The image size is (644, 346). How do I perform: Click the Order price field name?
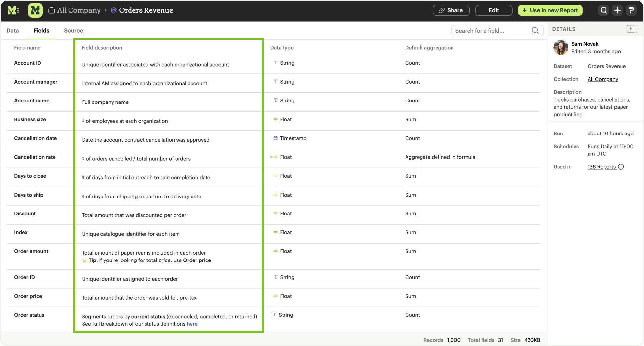pyautogui.click(x=28, y=296)
